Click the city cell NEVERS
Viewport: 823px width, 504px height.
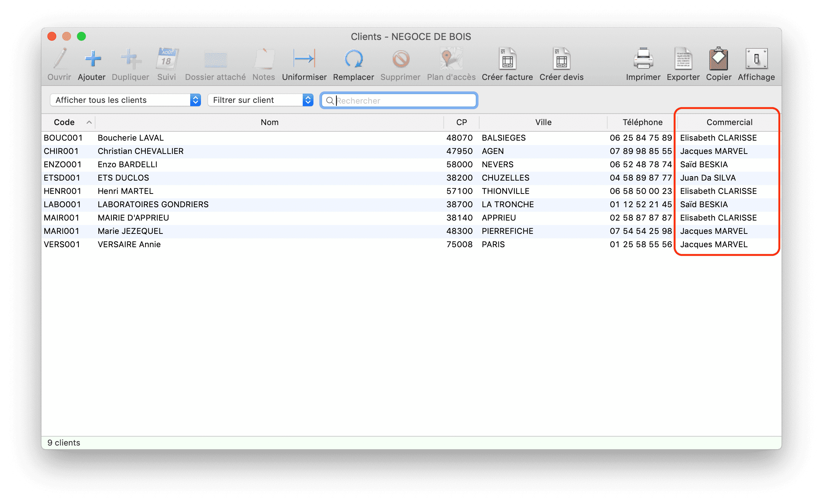[497, 164]
